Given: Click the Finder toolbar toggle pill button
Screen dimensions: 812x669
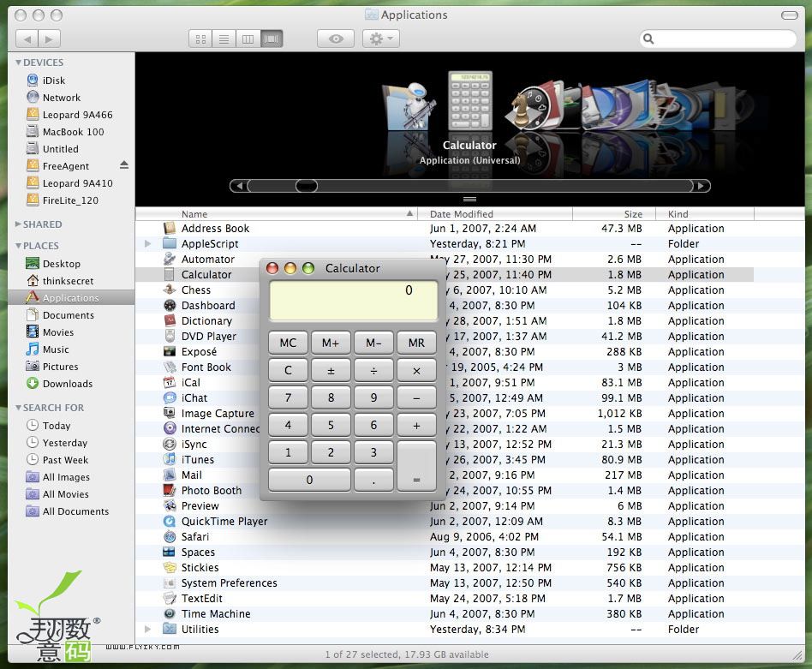Looking at the screenshot, I should pyautogui.click(x=789, y=15).
